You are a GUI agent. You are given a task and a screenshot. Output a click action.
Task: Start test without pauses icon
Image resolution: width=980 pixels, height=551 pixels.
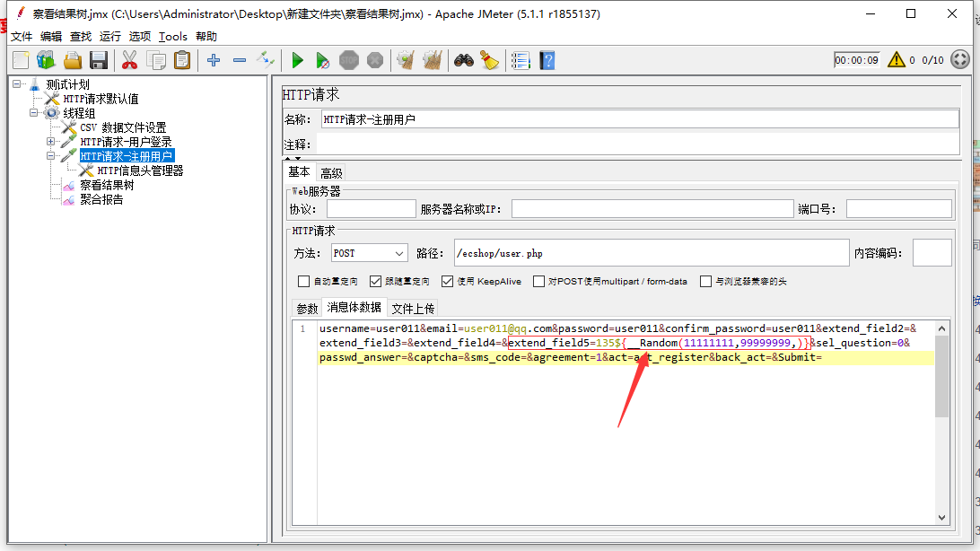click(322, 61)
